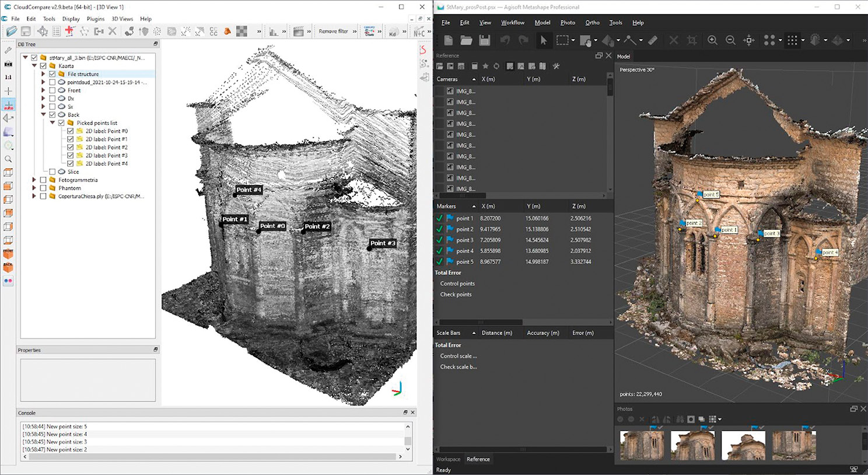Click the Save floppy icon in Metashape toolbar
868x475 pixels.
point(484,40)
